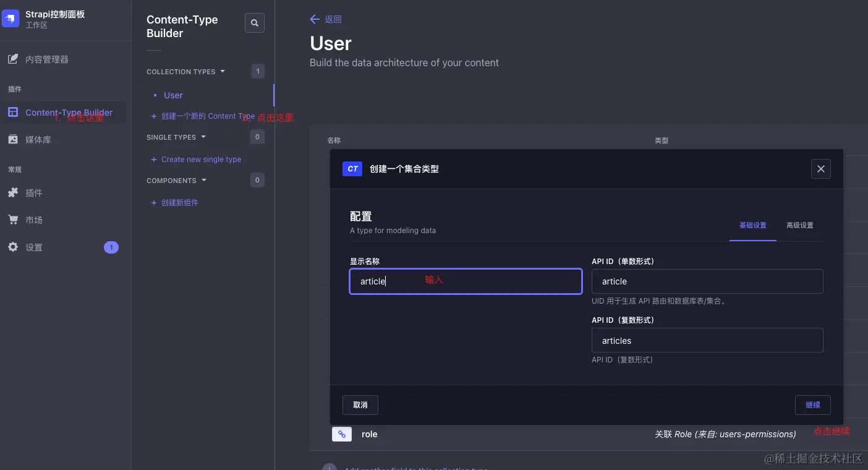Switch to the 基础设置 tab

pos(753,225)
